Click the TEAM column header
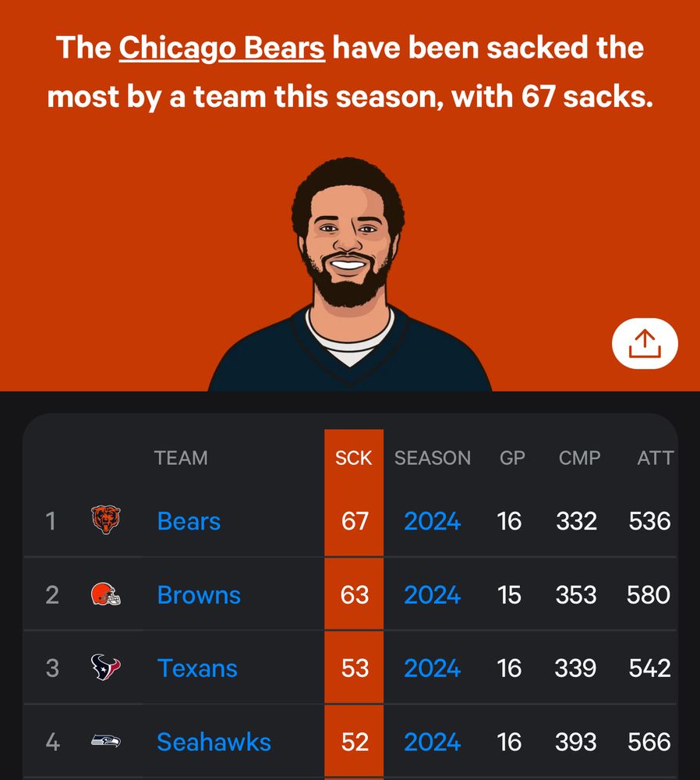Viewport: 700px width, 780px height. point(182,458)
